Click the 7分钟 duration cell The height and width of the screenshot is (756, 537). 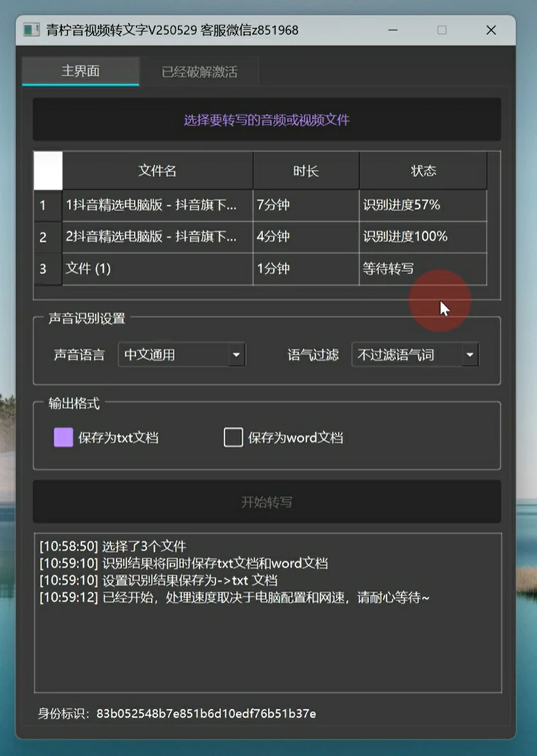(306, 206)
